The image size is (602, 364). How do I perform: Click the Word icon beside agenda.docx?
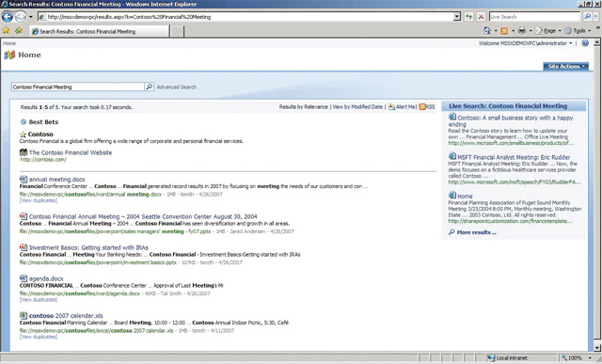tap(24, 278)
